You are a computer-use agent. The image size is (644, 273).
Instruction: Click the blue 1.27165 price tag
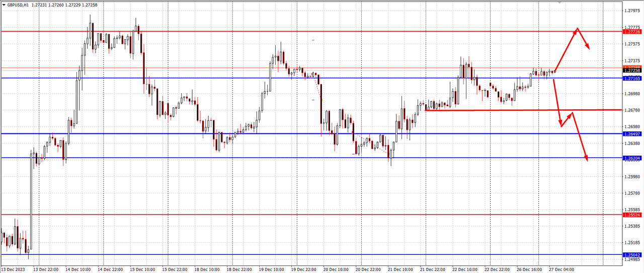coord(632,79)
